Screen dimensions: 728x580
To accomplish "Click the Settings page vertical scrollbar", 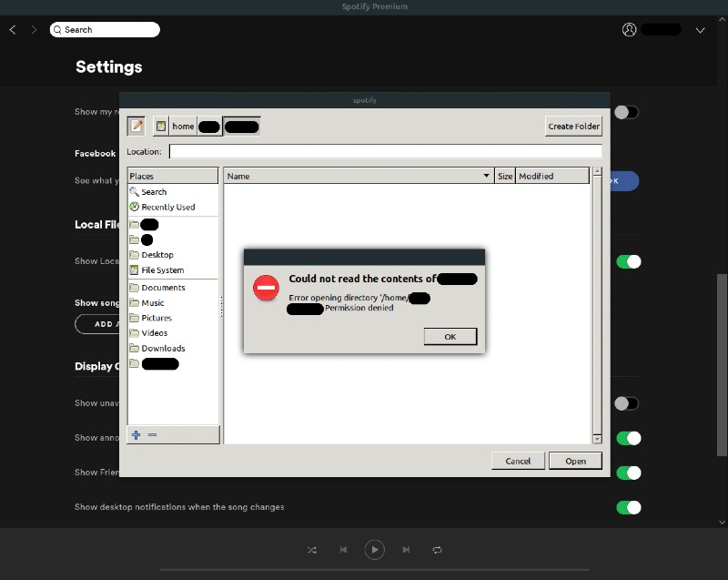I will 722,365.
